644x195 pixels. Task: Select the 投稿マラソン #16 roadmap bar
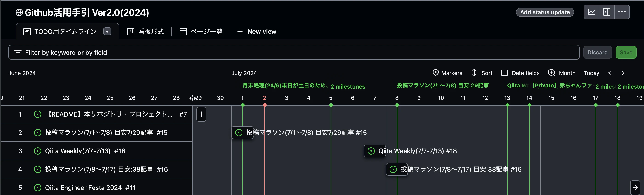[x=397, y=169]
